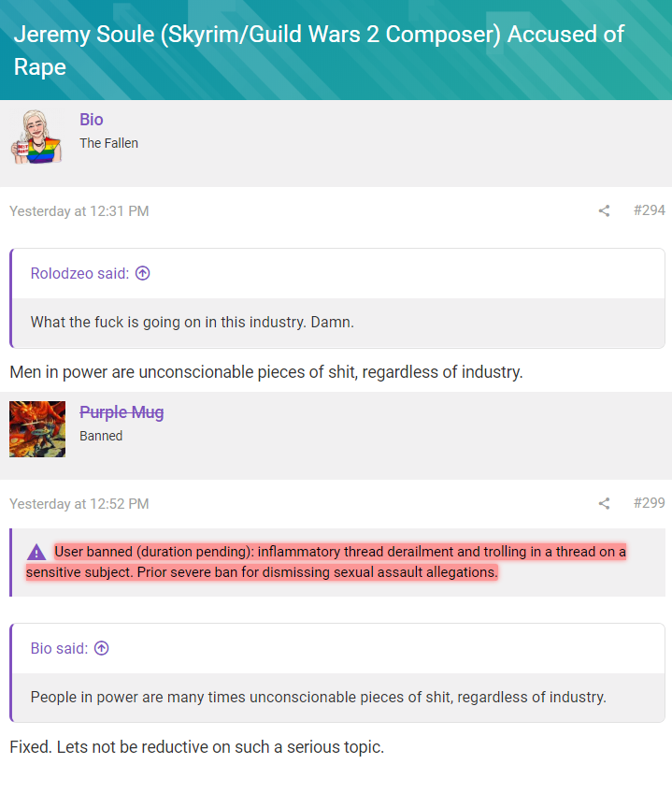This screenshot has height=793, width=672.
Task: Click the Bio username link
Action: pyautogui.click(x=92, y=120)
